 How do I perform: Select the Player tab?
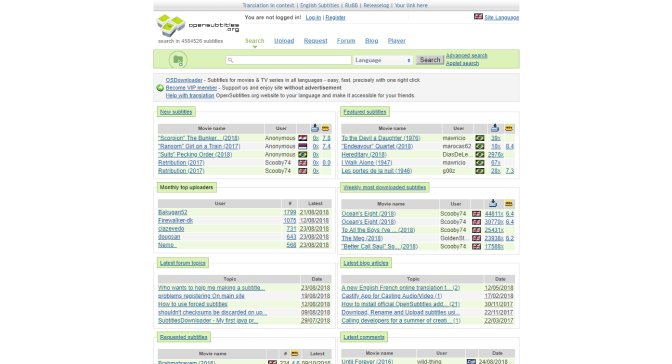[396, 41]
